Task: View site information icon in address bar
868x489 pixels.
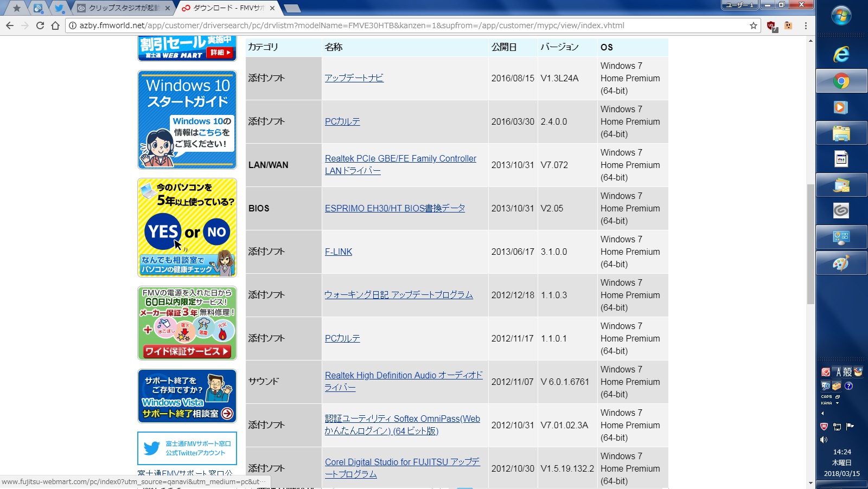Action: pyautogui.click(x=72, y=25)
